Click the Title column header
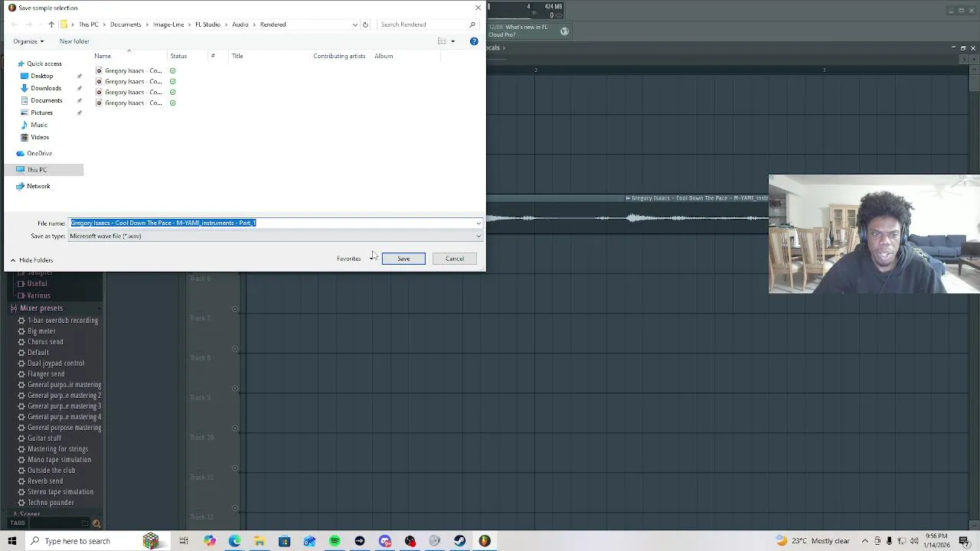 click(237, 56)
